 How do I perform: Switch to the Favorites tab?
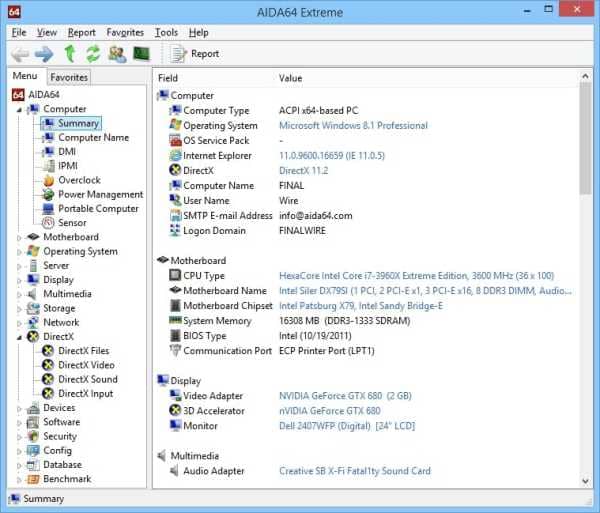click(69, 77)
